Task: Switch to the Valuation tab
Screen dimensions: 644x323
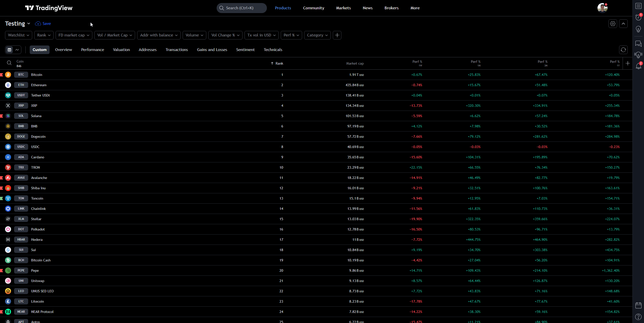Action: [x=122, y=50]
